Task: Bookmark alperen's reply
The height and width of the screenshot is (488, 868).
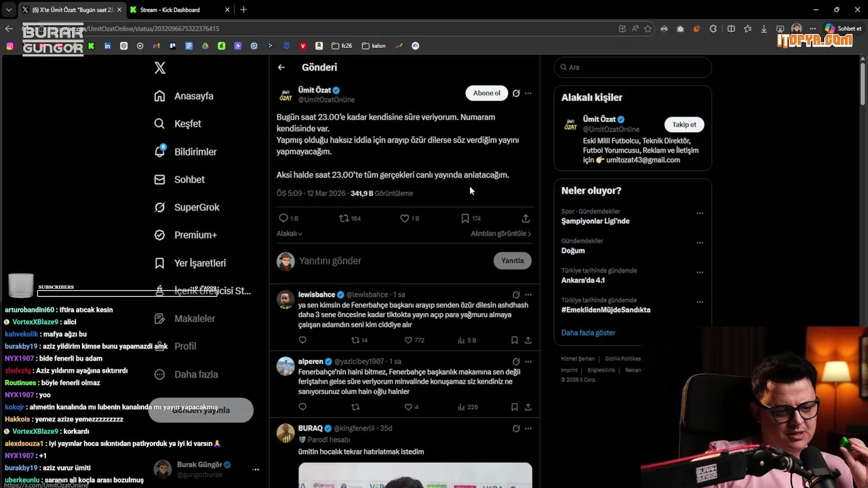Action: pos(514,407)
